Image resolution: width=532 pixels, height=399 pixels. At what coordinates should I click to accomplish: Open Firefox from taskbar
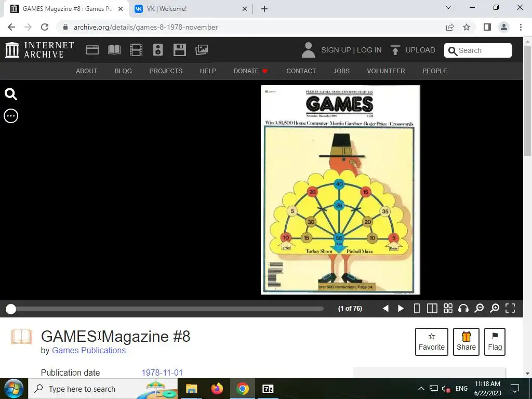(217, 389)
